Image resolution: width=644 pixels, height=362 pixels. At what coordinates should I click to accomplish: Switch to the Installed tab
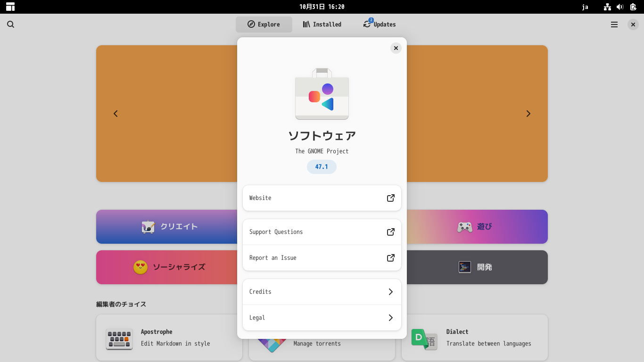pos(322,25)
